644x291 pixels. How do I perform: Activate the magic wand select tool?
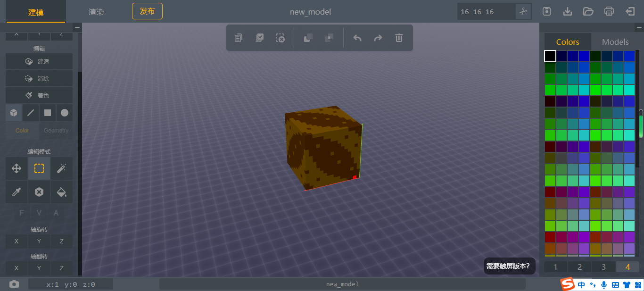click(x=62, y=168)
